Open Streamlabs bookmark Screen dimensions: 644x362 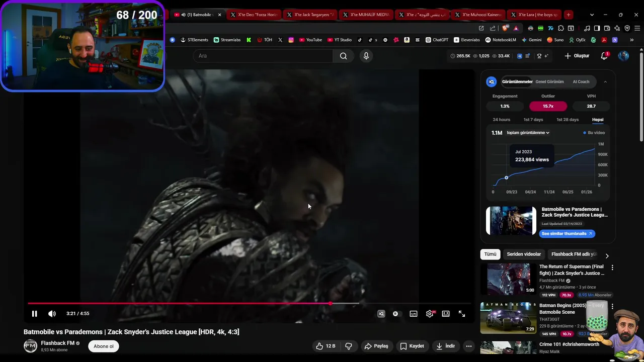(x=227, y=40)
